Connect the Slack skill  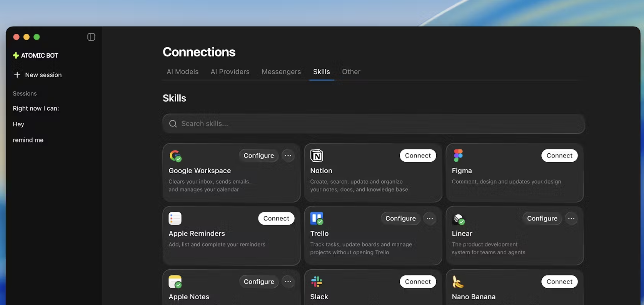(418, 282)
